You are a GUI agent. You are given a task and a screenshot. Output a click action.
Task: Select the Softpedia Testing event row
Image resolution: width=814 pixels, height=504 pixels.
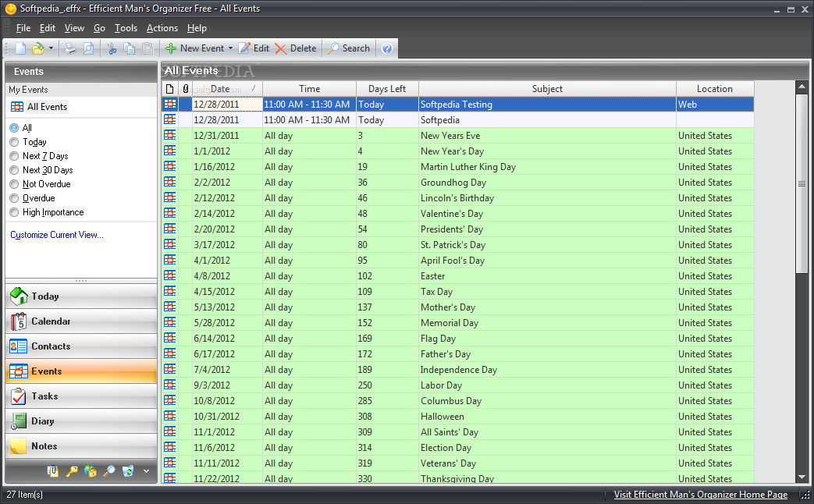coord(458,105)
